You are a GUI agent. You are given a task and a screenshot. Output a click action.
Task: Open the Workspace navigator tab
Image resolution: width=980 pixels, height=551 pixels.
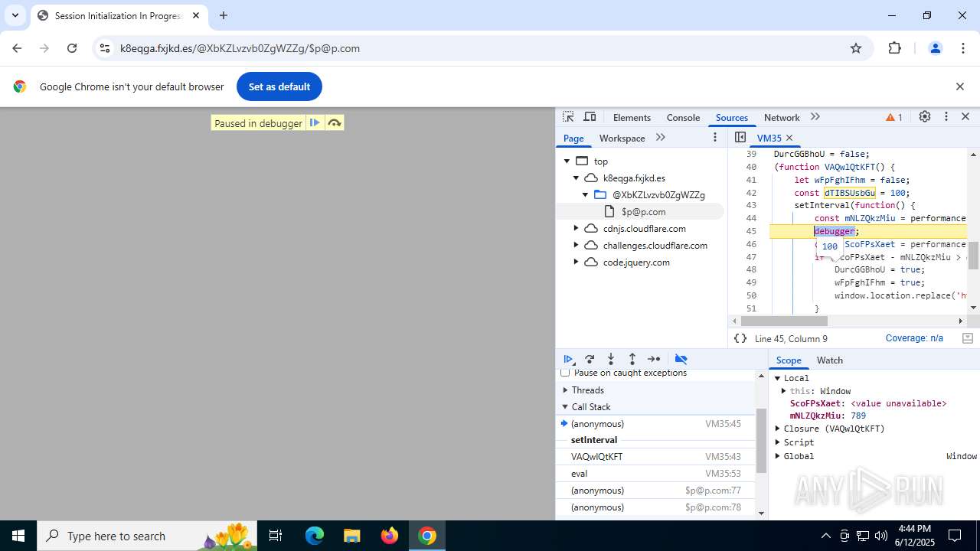(622, 139)
